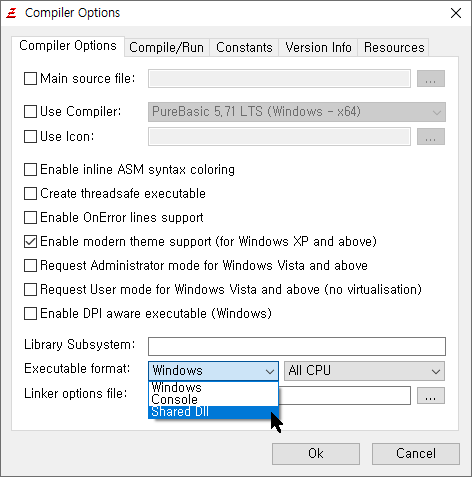
Task: Confirm settings with the Ok button
Action: pos(316,454)
